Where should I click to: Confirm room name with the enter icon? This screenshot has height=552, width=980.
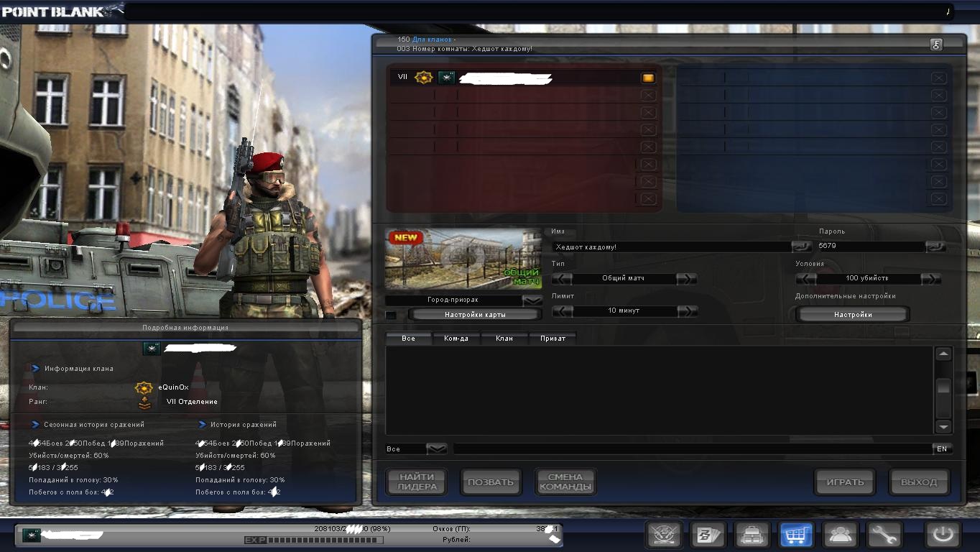[801, 247]
